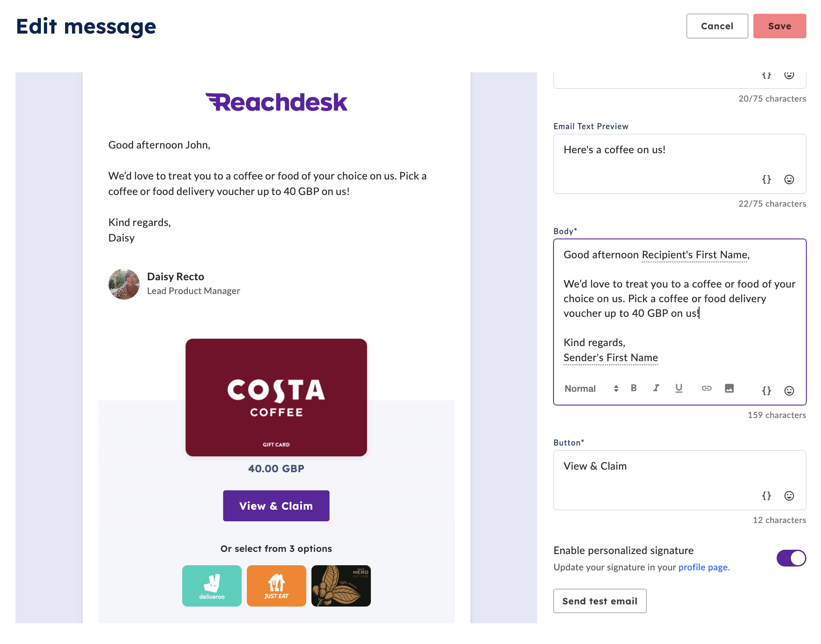Screen dimensions: 821x644
Task: Cancel editing the message
Action: (x=717, y=26)
